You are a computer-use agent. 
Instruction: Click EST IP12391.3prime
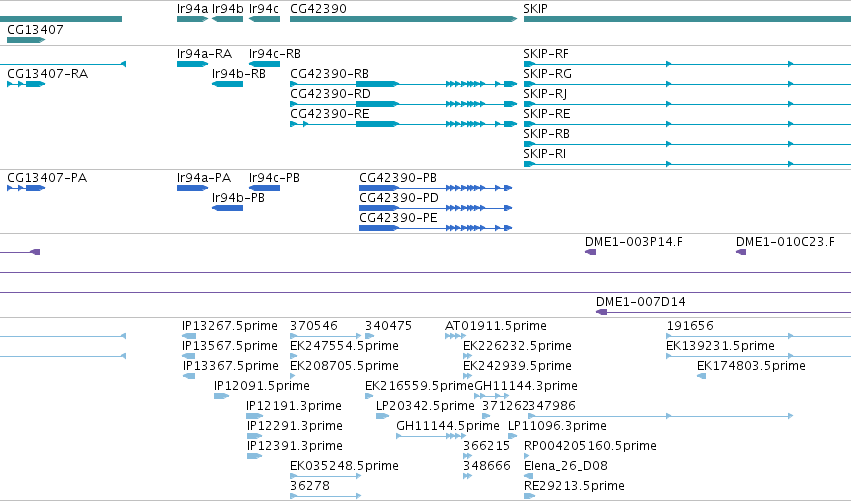(x=255, y=456)
